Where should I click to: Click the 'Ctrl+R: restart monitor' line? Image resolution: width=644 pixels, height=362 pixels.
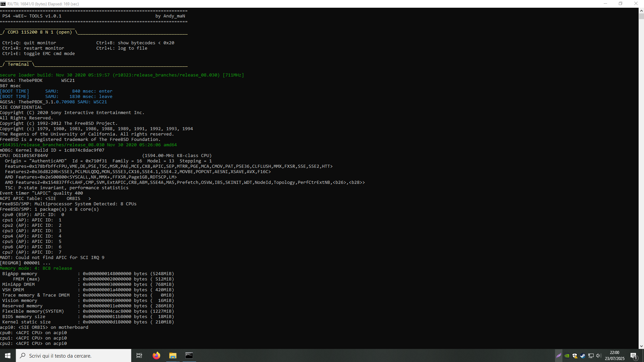click(33, 48)
